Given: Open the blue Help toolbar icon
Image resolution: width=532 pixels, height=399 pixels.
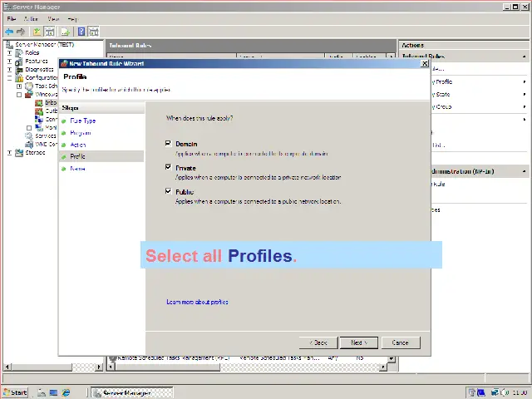Looking at the screenshot, I should coord(81,32).
